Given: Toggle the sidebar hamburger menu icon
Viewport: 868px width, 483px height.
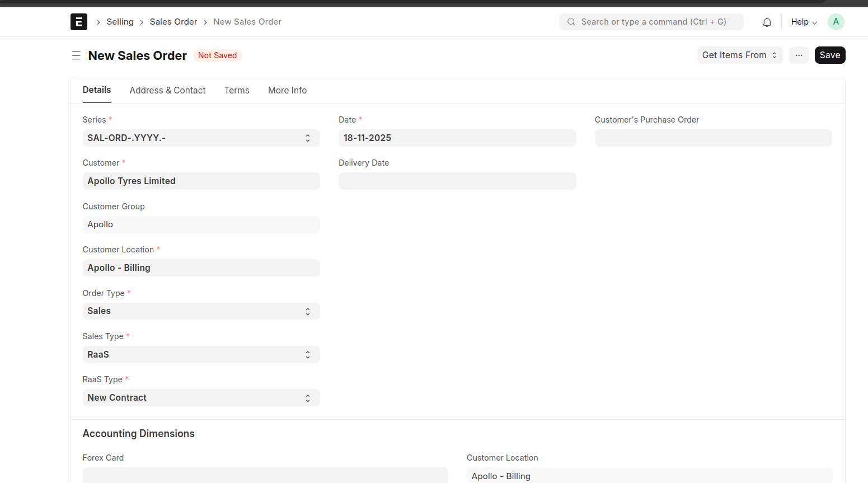Looking at the screenshot, I should pyautogui.click(x=76, y=55).
